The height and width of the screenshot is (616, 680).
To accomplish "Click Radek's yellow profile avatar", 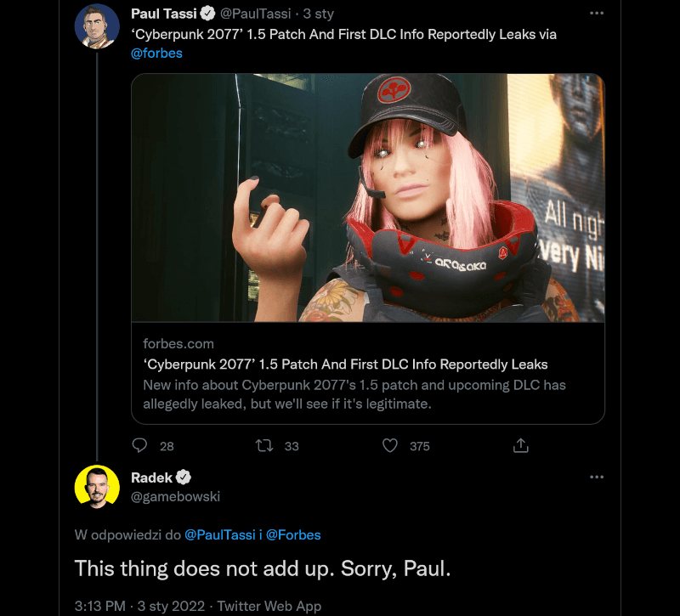I will tap(97, 488).
